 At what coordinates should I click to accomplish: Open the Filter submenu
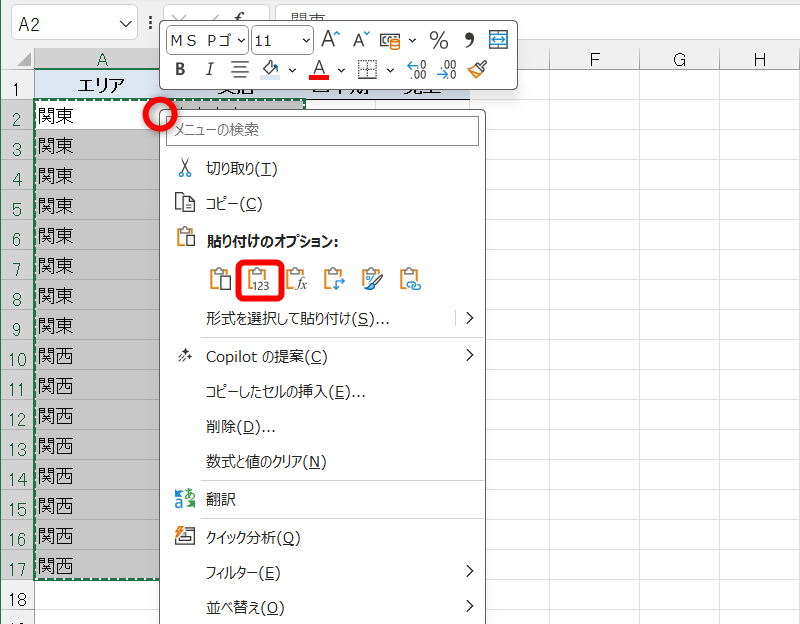click(322, 572)
